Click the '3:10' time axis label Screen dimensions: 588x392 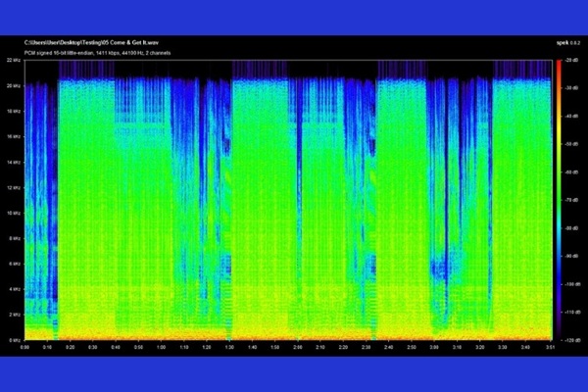pyautogui.click(x=457, y=347)
